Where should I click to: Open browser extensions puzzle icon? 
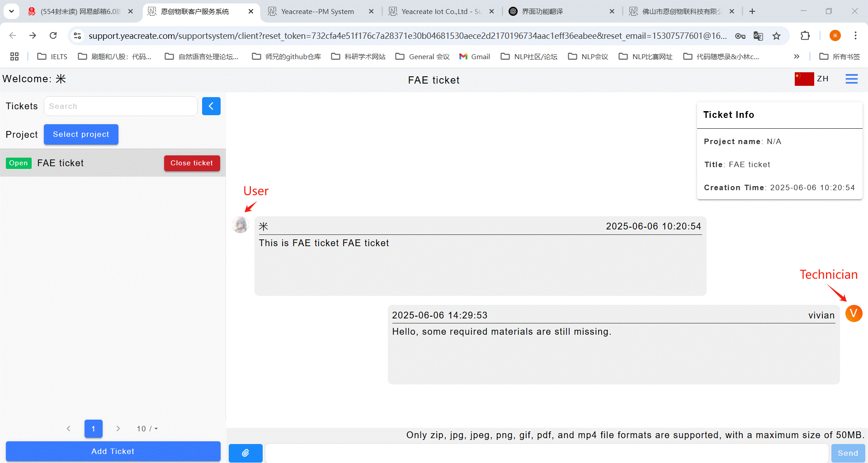(805, 36)
